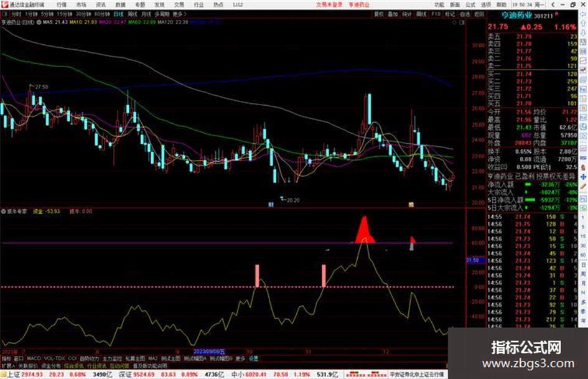Click the 日 period icon in right sidebar

(583, 265)
